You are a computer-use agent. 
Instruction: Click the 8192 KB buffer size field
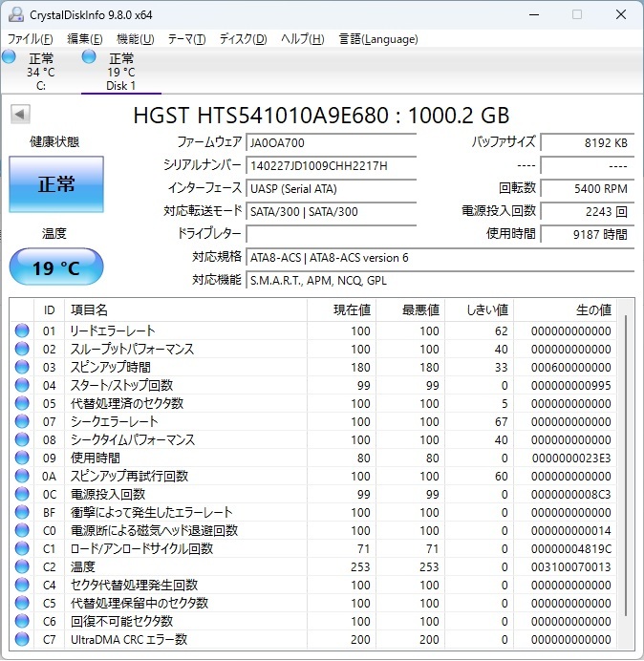[x=588, y=142]
